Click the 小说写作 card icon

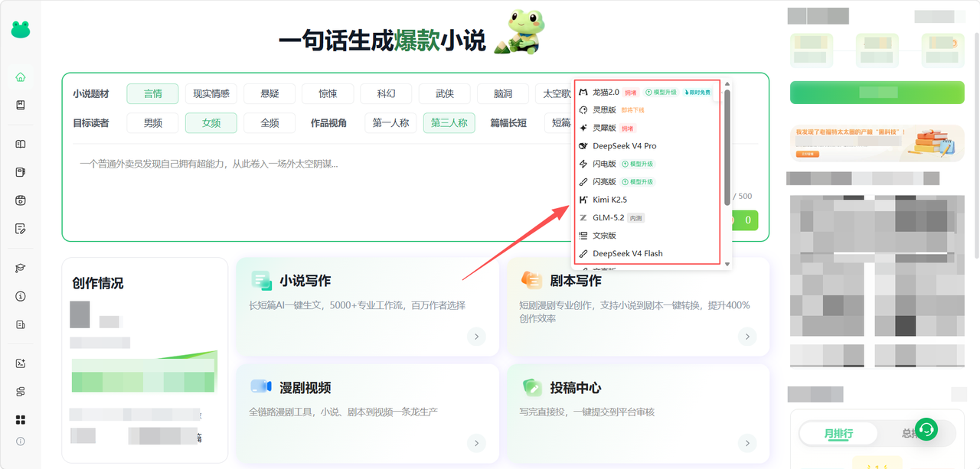(261, 281)
